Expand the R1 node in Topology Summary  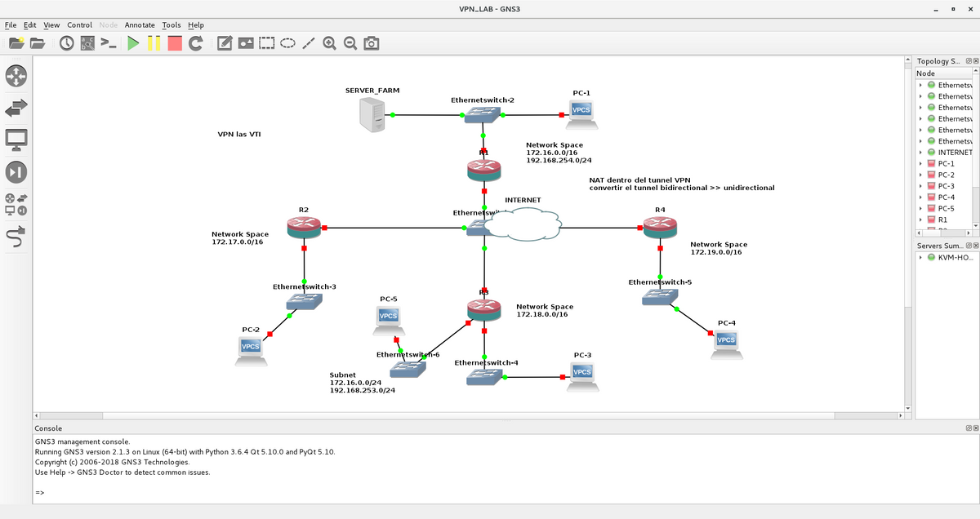[x=920, y=219]
